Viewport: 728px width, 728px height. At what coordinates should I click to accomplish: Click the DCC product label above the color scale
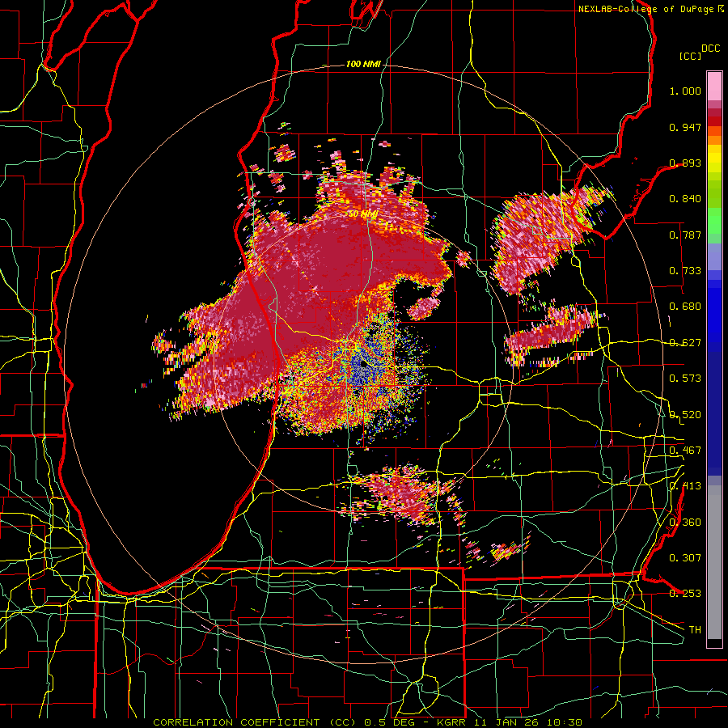711,49
